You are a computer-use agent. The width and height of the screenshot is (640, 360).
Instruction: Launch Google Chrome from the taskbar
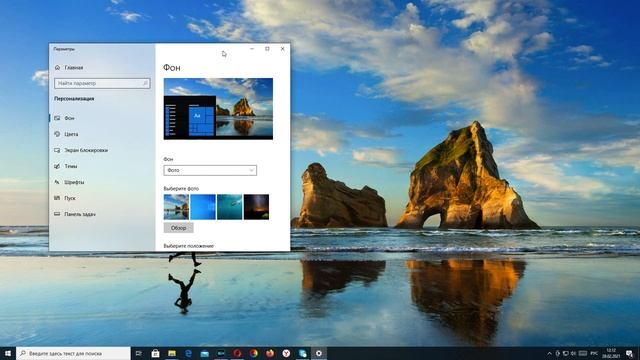253,353
